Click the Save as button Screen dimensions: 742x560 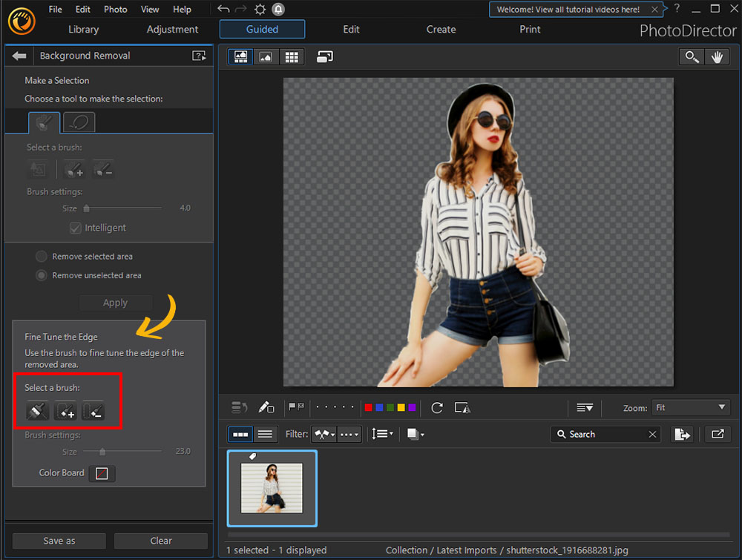[58, 540]
